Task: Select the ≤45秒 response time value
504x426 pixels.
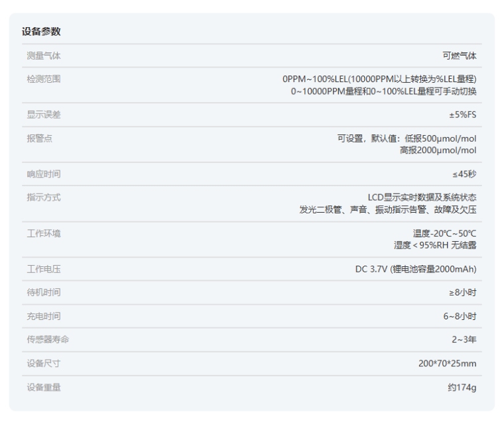Action: click(464, 174)
